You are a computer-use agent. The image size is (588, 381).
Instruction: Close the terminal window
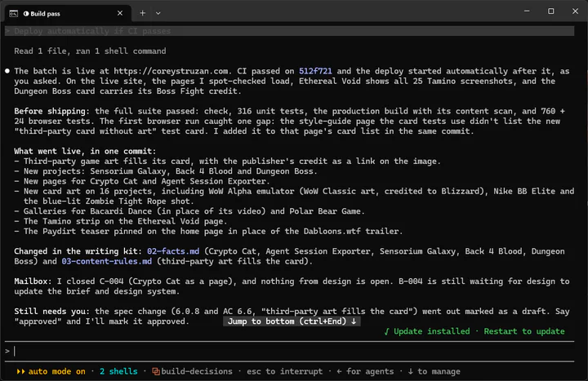coord(575,11)
